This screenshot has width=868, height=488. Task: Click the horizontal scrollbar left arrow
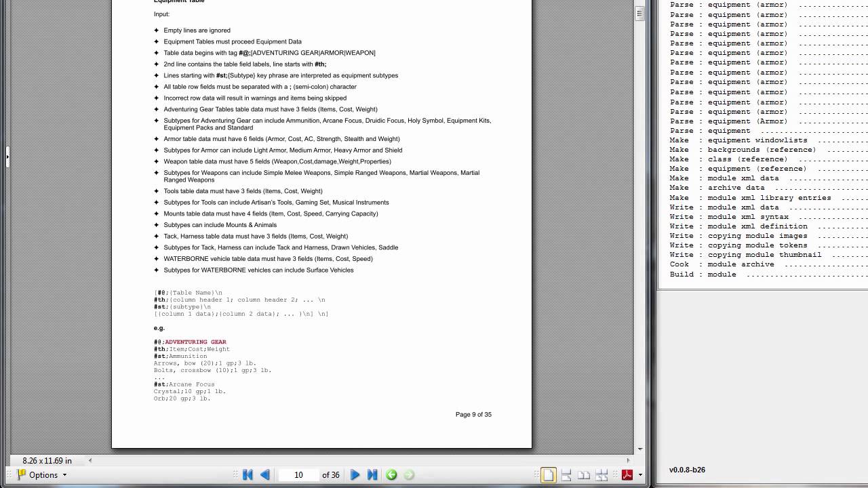point(91,461)
